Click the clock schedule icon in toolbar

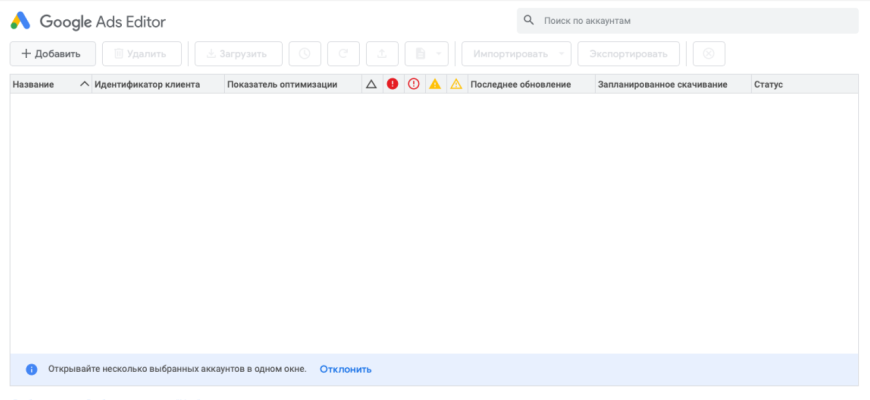click(x=305, y=54)
